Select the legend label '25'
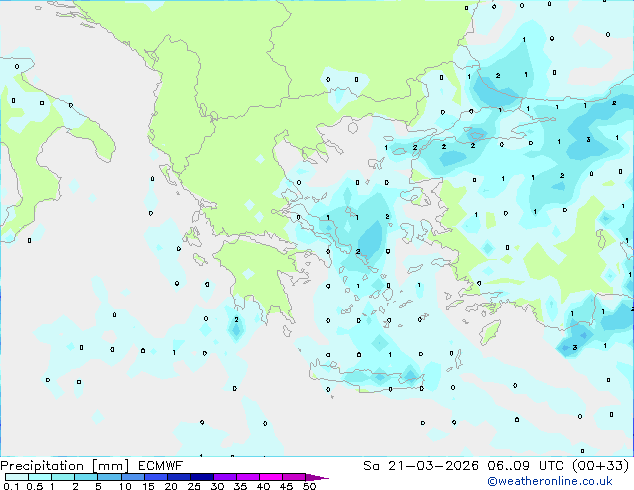This screenshot has width=634, height=490. click(194, 486)
